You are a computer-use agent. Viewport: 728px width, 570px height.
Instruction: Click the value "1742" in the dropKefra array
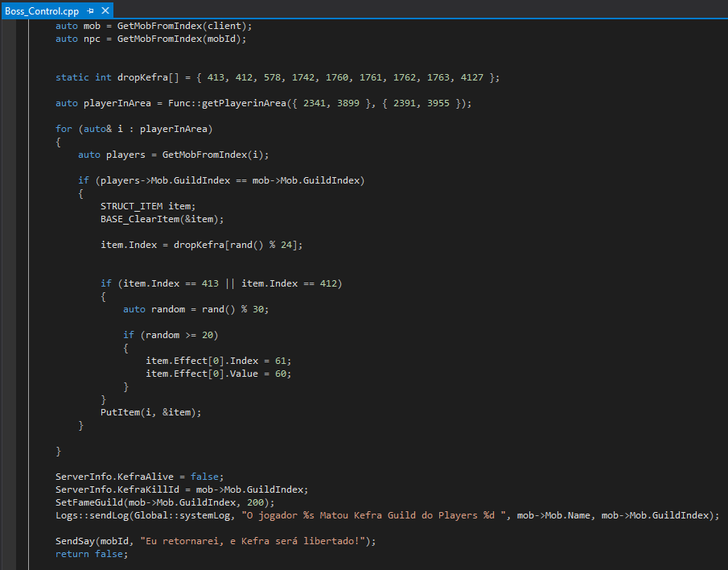pyautogui.click(x=302, y=77)
